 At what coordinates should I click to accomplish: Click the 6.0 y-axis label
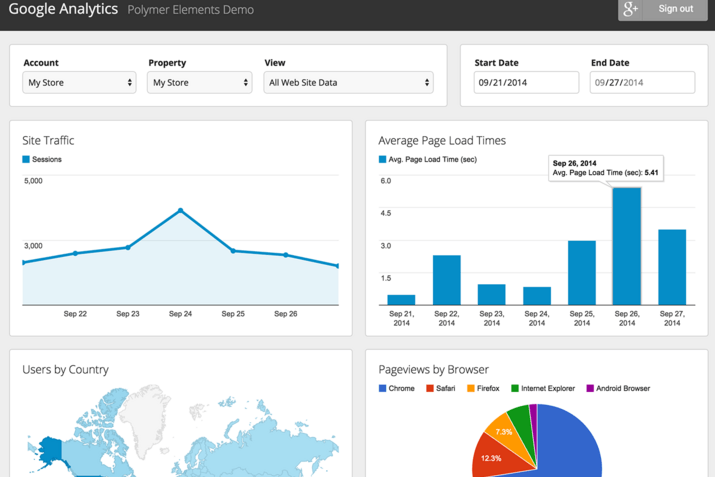click(386, 181)
